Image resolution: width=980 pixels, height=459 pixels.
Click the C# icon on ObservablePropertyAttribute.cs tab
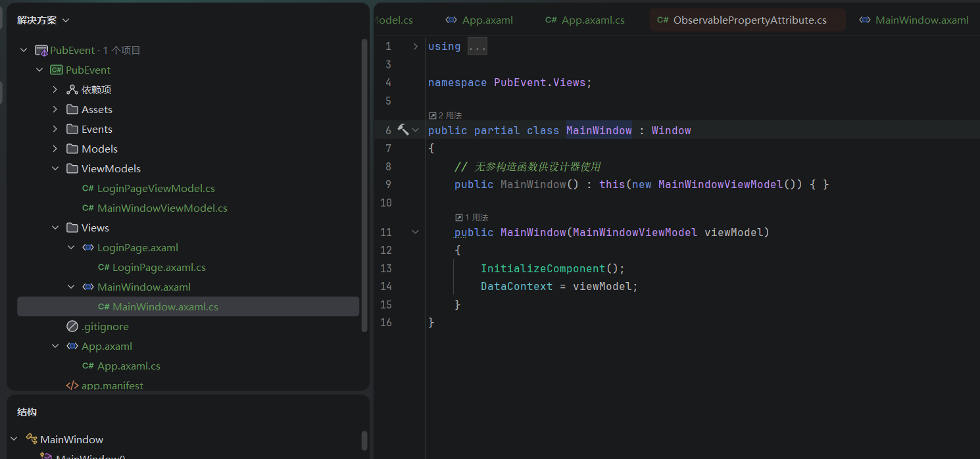[662, 20]
